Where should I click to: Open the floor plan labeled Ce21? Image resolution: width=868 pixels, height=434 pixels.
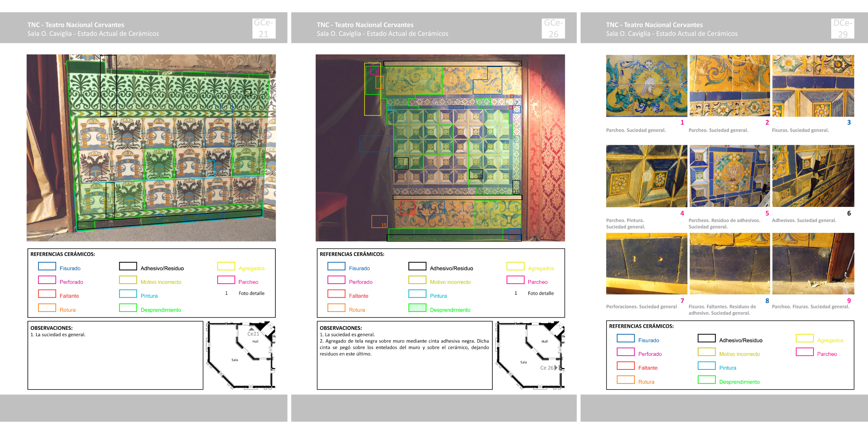click(241, 355)
